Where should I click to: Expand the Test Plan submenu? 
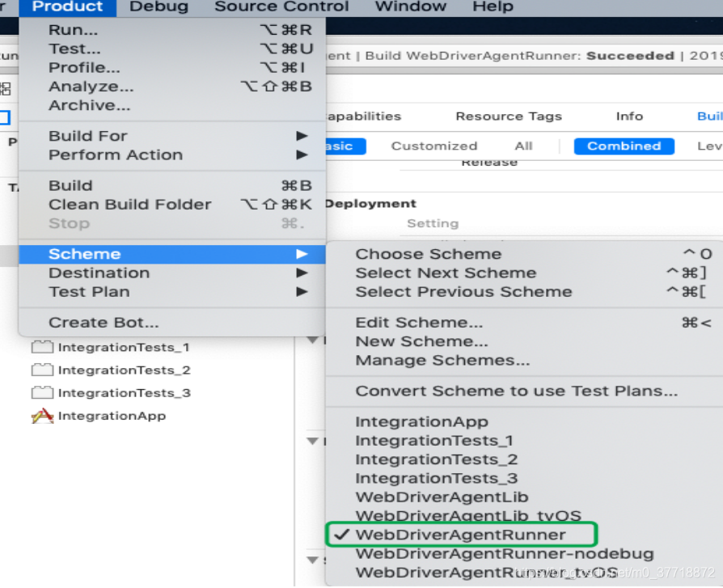172,292
